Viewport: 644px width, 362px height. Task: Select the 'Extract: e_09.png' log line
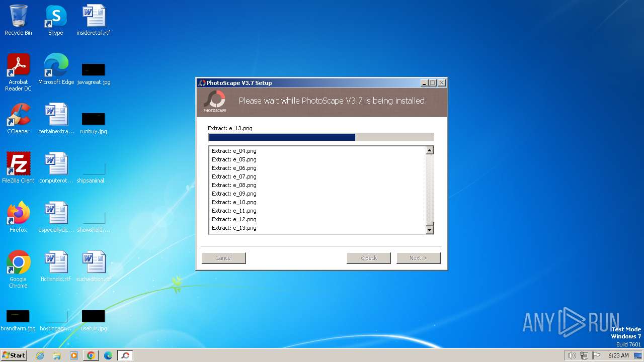pos(234,194)
